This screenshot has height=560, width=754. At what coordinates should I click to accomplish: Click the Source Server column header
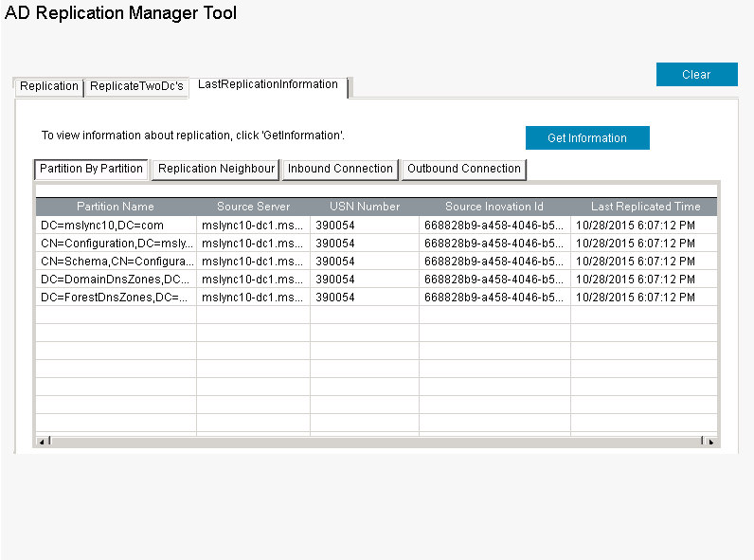click(253, 207)
